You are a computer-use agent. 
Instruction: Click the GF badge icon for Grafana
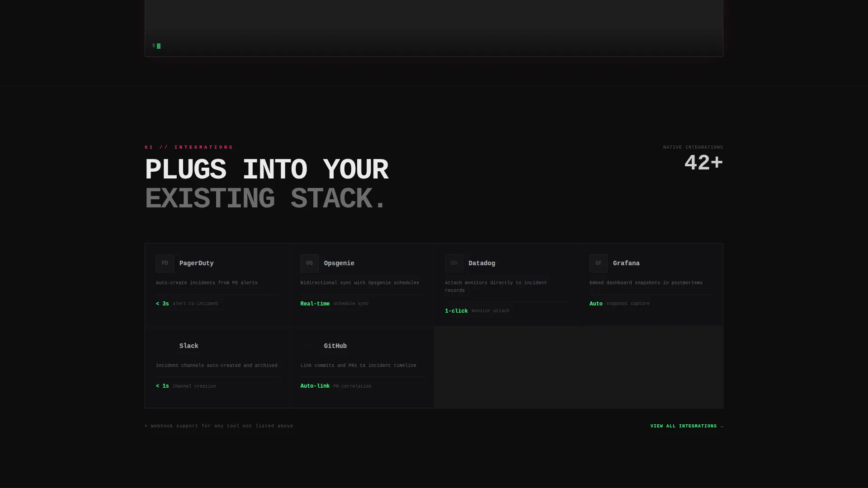[599, 263]
